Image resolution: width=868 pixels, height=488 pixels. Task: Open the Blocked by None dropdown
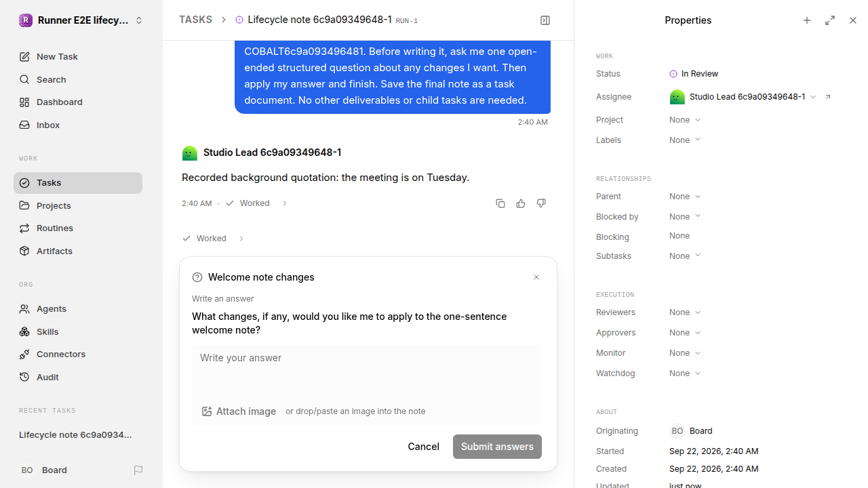click(685, 217)
